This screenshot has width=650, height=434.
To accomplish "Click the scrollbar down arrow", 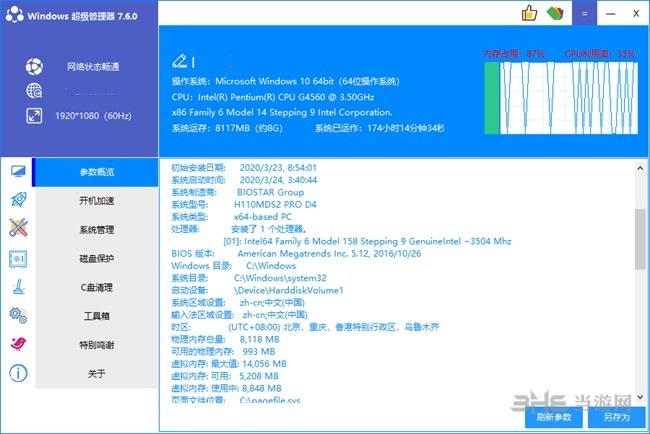I will pos(640,397).
